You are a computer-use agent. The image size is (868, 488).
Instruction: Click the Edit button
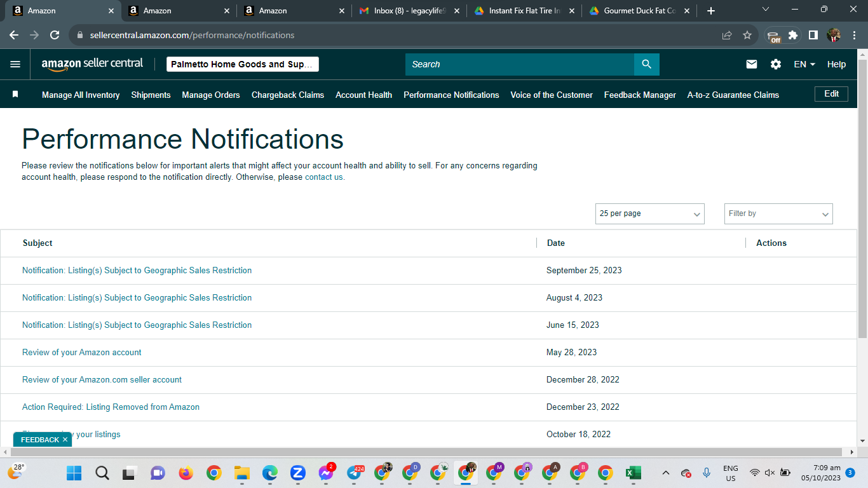click(x=831, y=94)
